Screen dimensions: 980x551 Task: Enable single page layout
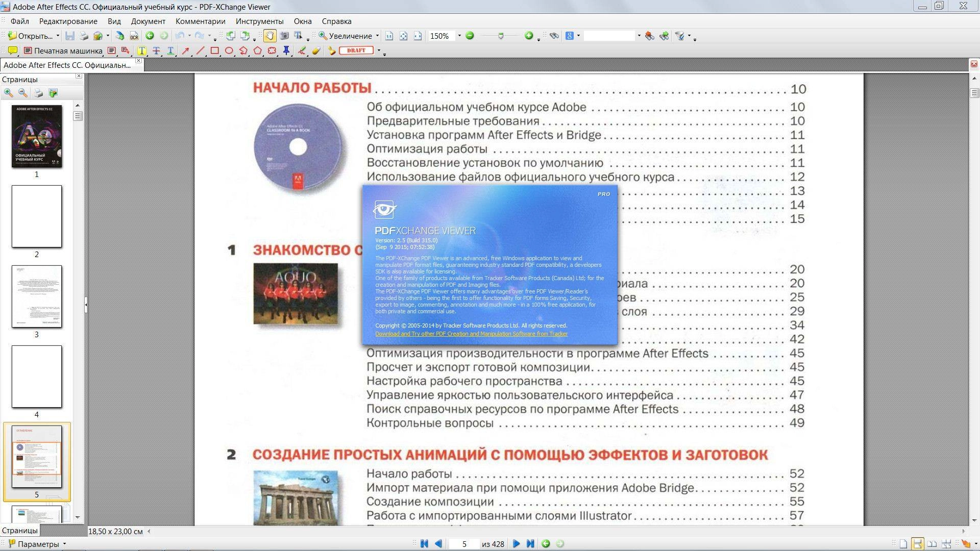[903, 544]
